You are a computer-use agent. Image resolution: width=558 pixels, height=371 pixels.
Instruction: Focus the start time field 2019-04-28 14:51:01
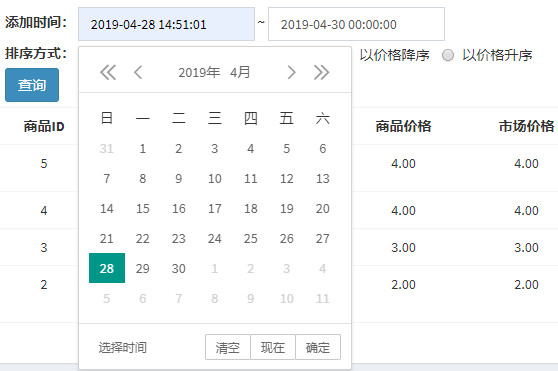tap(166, 24)
